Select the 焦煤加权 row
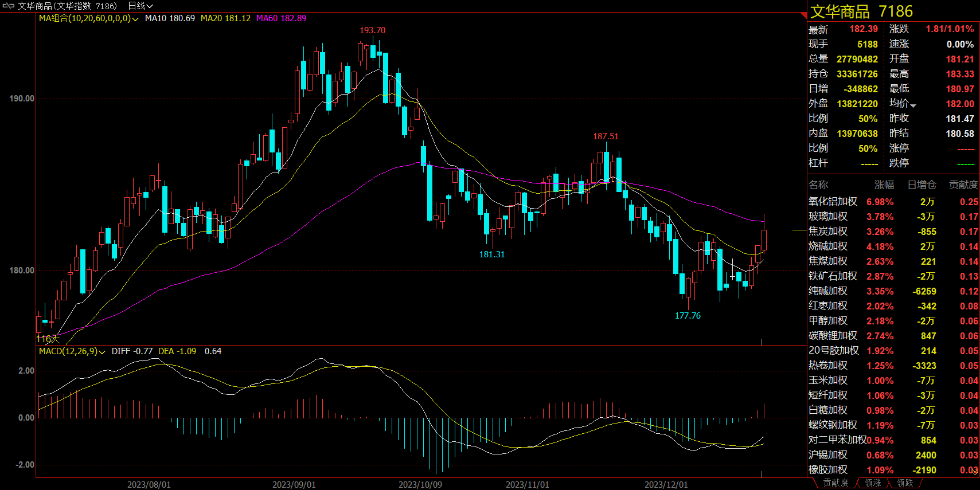Image resolution: width=980 pixels, height=490 pixels. tap(893, 261)
